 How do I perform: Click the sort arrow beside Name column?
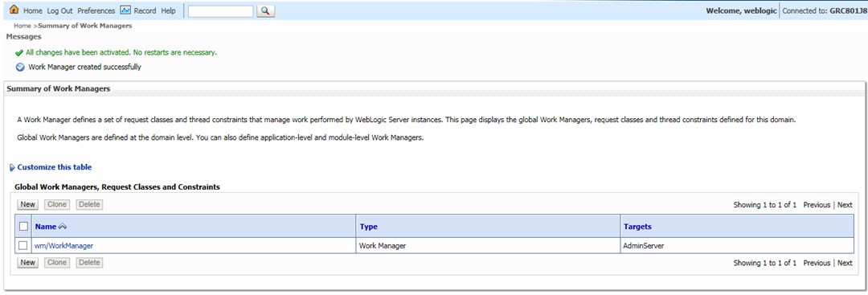(63, 227)
